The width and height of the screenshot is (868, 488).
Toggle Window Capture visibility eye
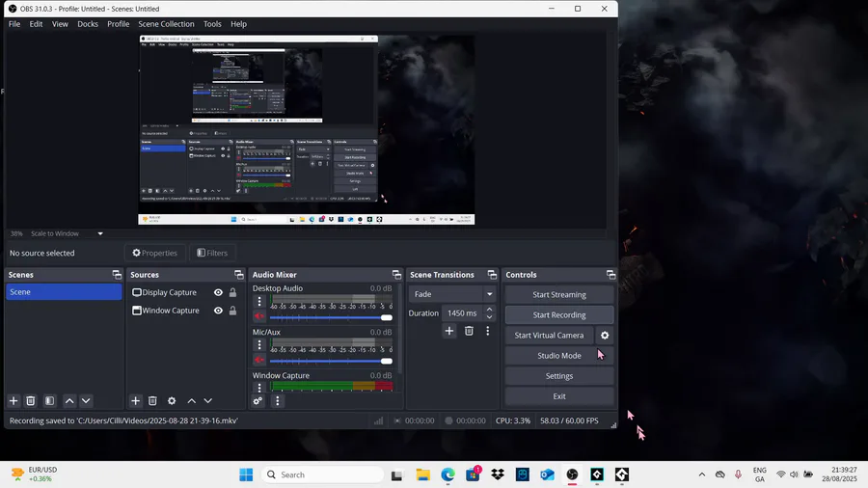(x=218, y=311)
